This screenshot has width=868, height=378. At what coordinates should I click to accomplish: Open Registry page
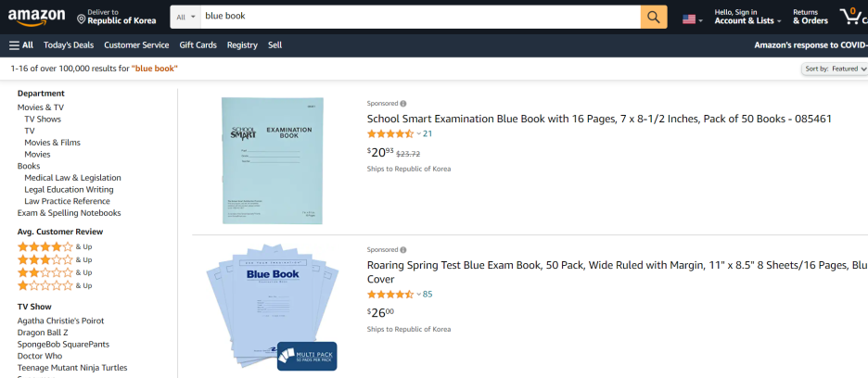(242, 45)
